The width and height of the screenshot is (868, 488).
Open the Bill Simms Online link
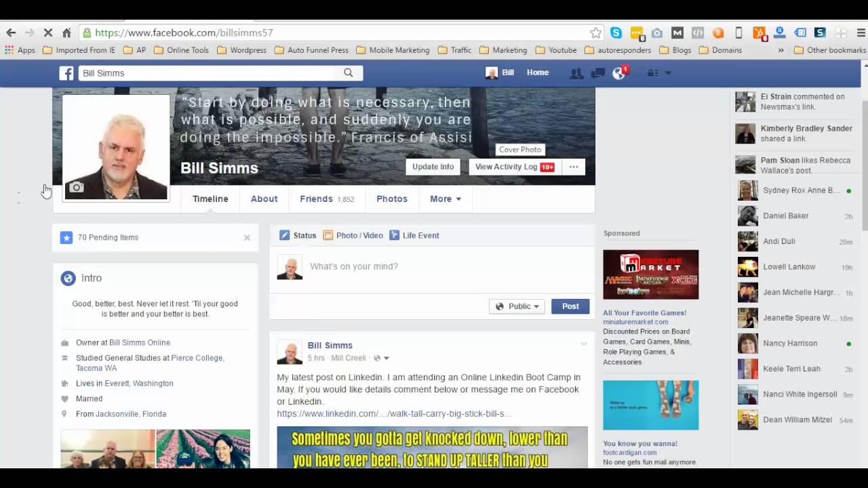click(140, 343)
